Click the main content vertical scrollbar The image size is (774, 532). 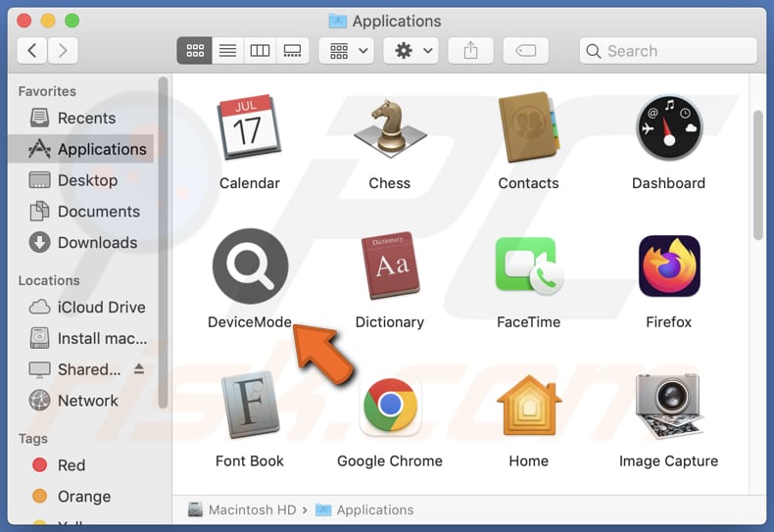[758, 175]
